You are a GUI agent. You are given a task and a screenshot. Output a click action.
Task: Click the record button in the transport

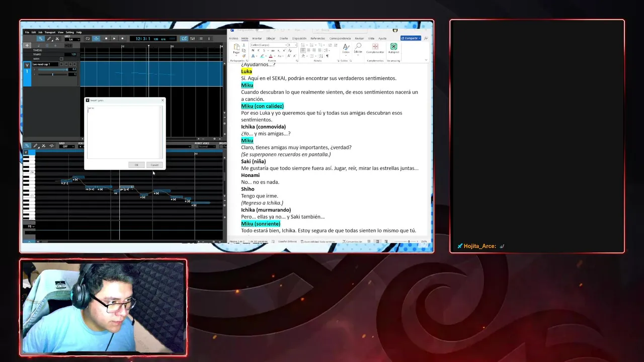point(122,39)
